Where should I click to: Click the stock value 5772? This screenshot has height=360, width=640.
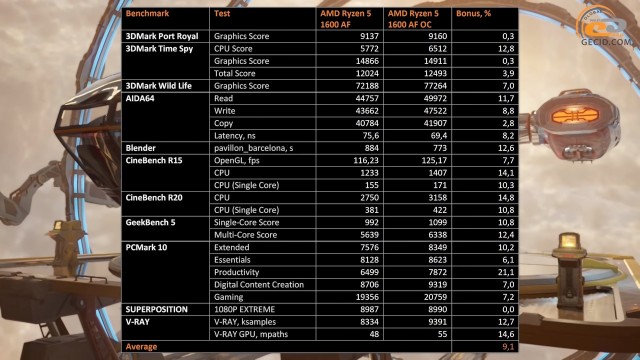[x=369, y=49]
